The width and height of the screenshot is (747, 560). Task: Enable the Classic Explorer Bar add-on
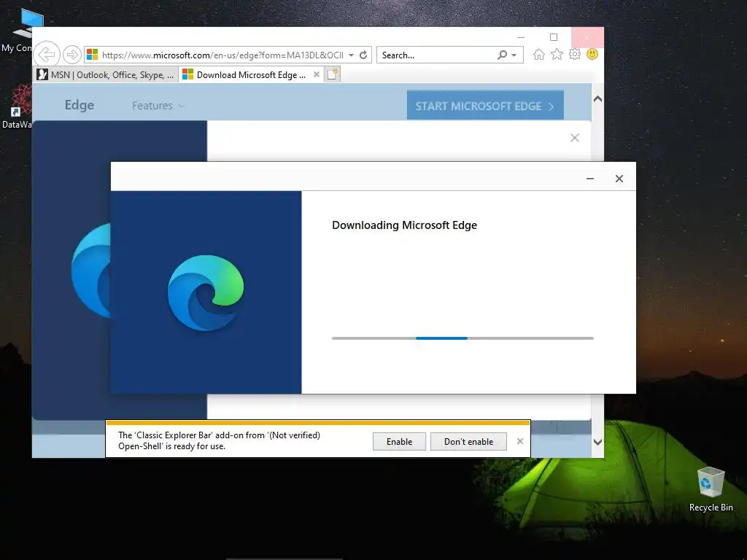click(399, 441)
